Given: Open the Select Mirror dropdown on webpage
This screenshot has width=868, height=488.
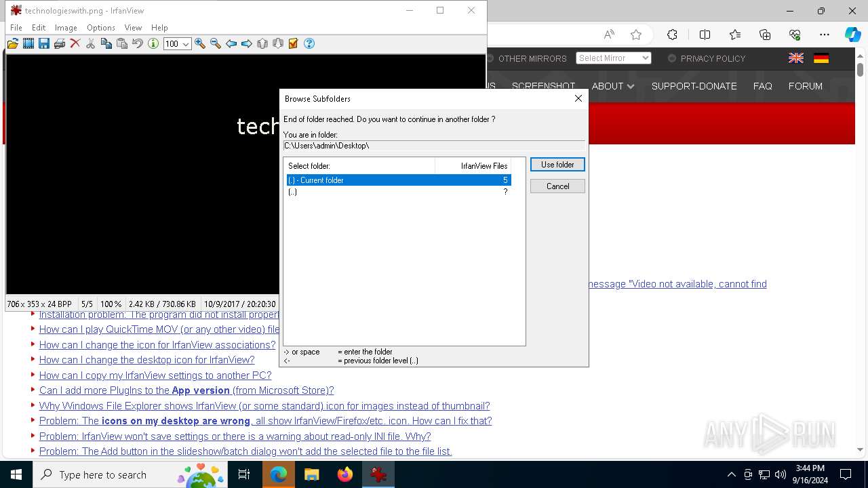Looking at the screenshot, I should (x=613, y=58).
